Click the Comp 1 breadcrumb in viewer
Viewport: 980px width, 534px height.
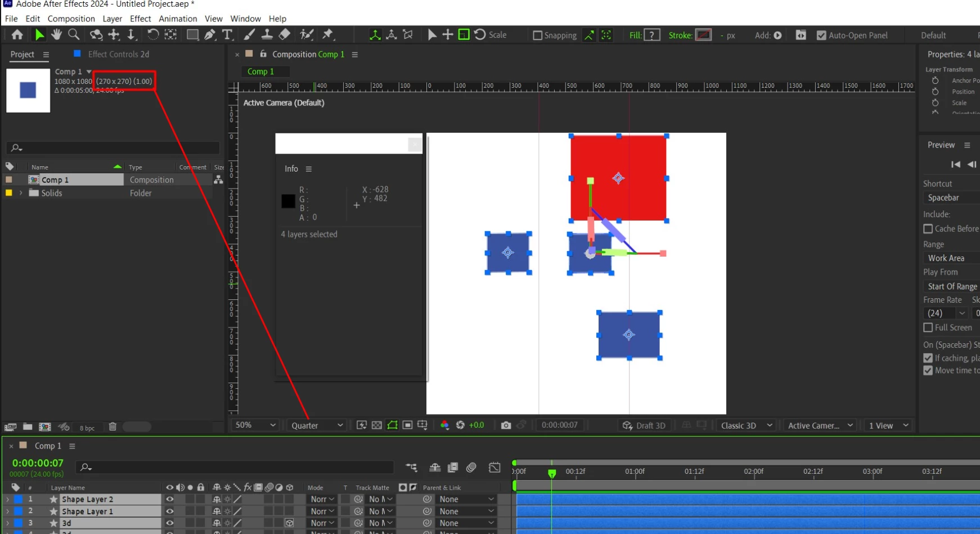[260, 71]
